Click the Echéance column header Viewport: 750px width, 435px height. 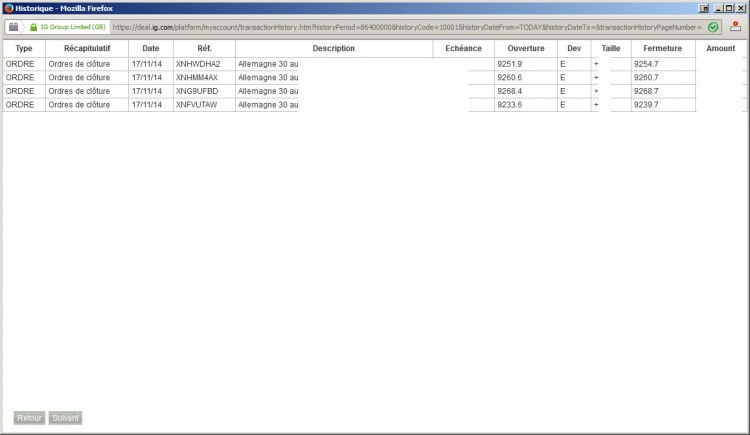tap(463, 48)
